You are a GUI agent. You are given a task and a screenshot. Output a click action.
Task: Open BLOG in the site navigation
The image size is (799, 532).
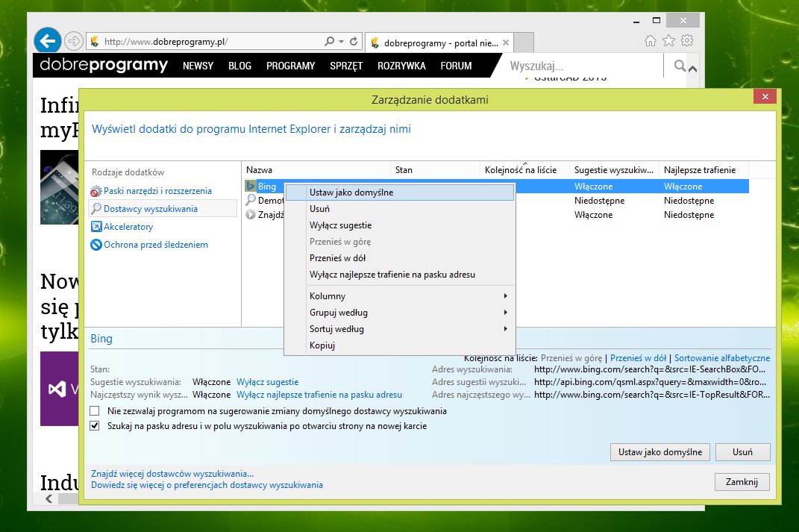pos(239,66)
